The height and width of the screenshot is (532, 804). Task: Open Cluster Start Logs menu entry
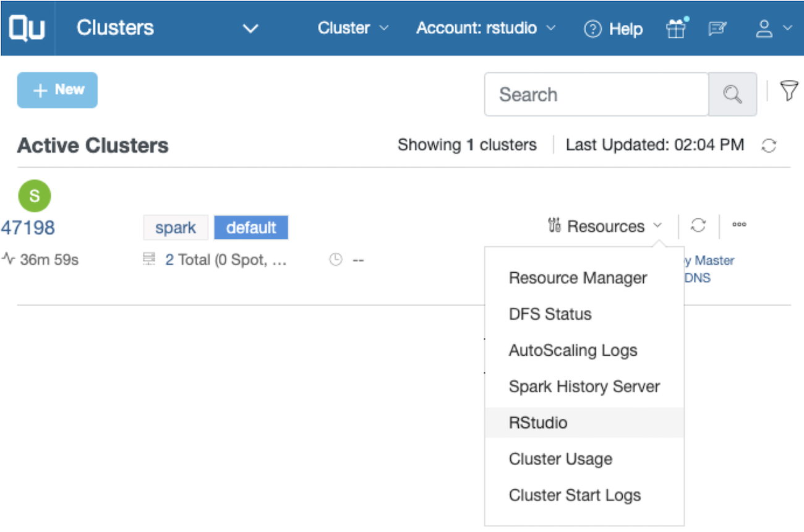pyautogui.click(x=575, y=496)
